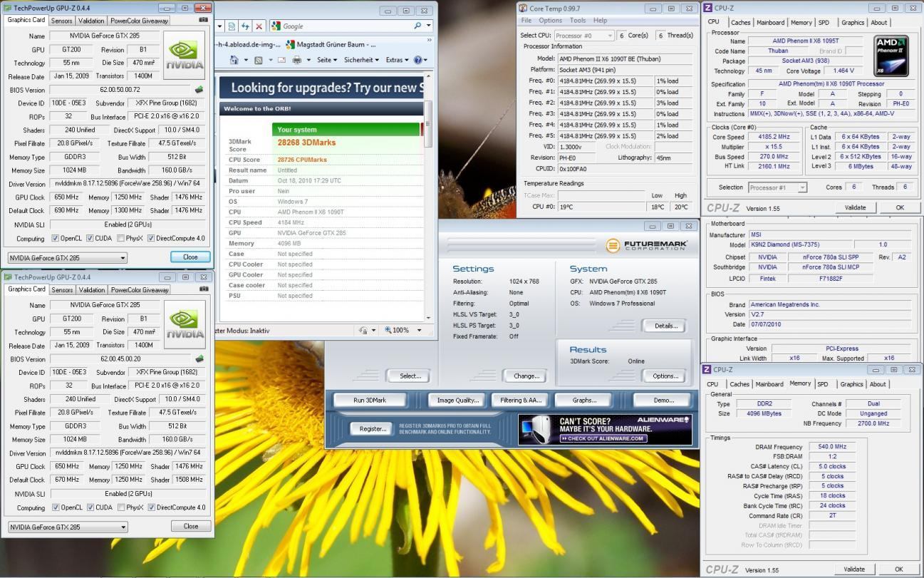Toggle CUDA checkbox in lower GPU-Z window
The width and height of the screenshot is (924, 578).
(x=90, y=507)
